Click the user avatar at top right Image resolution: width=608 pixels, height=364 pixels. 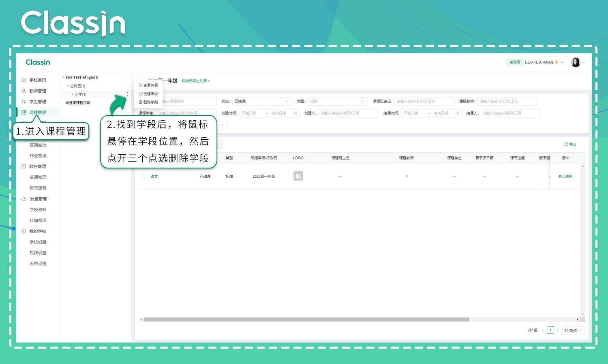pyautogui.click(x=576, y=62)
